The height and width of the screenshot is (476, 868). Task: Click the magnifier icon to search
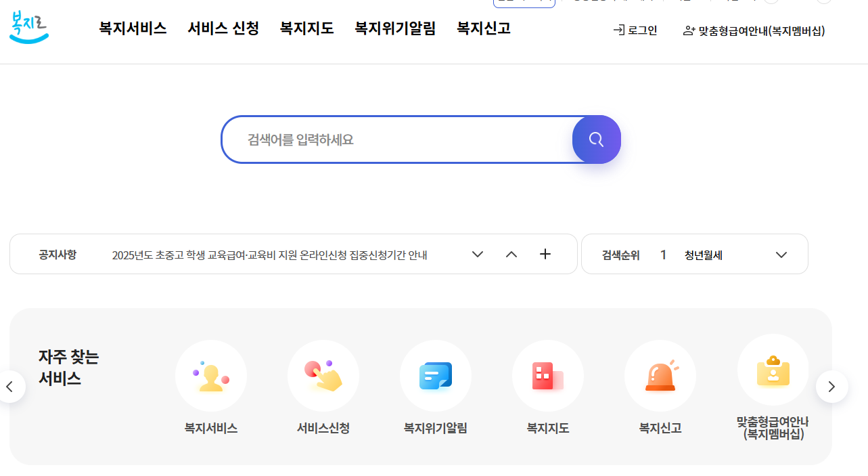tap(596, 139)
